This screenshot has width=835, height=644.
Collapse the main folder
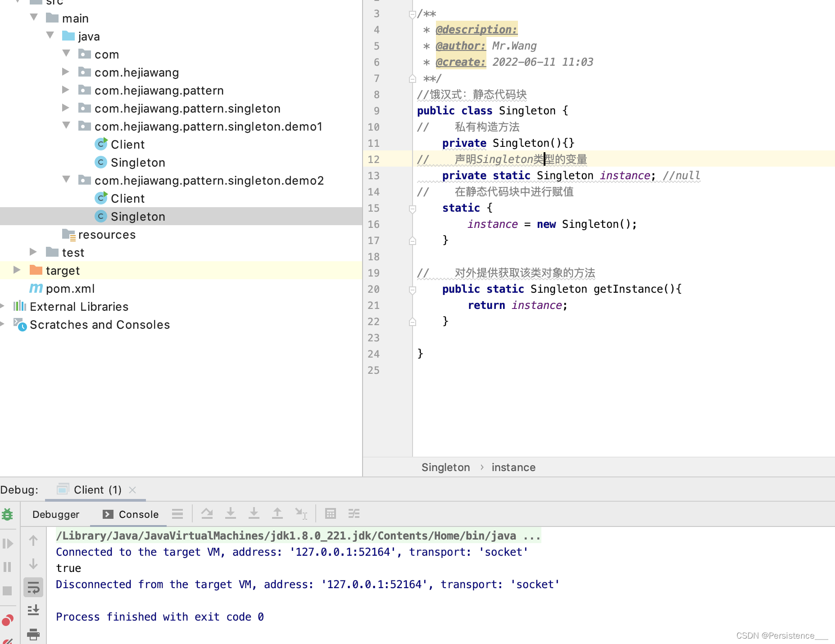click(34, 17)
